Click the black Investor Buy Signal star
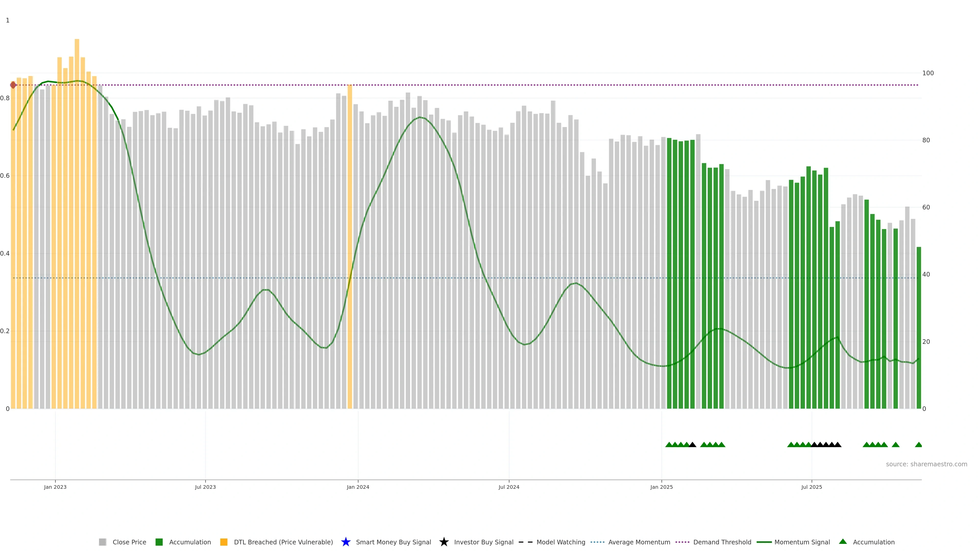This screenshot has width=980, height=551. click(444, 542)
